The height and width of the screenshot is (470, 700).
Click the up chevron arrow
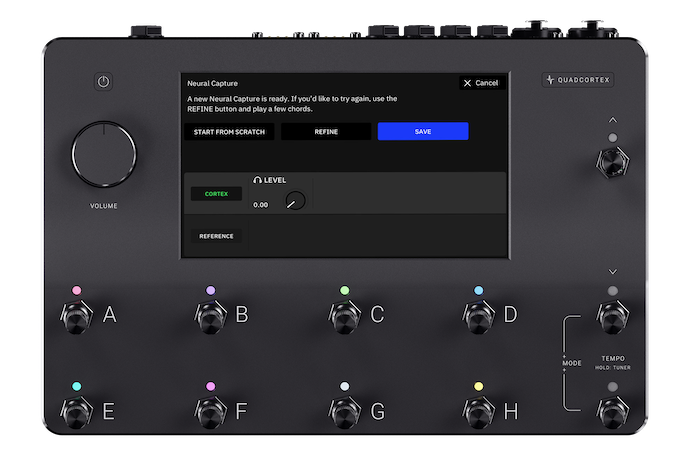click(x=612, y=120)
